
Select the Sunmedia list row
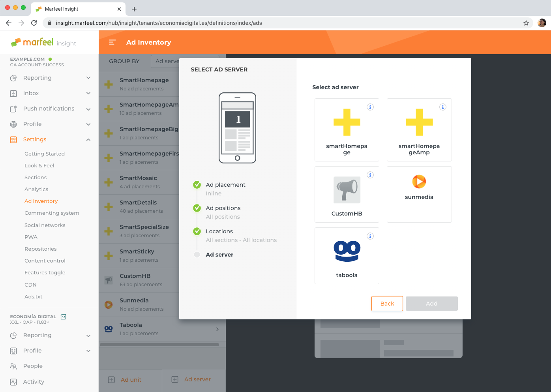162,305
